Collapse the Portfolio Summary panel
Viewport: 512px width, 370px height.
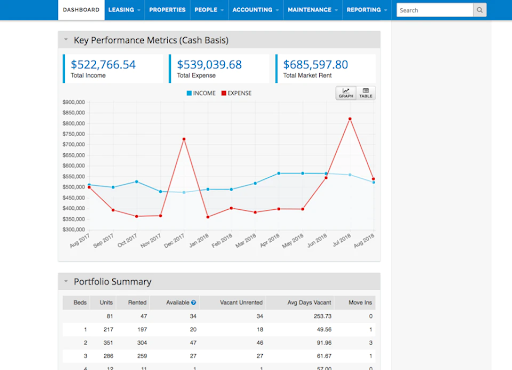66,281
